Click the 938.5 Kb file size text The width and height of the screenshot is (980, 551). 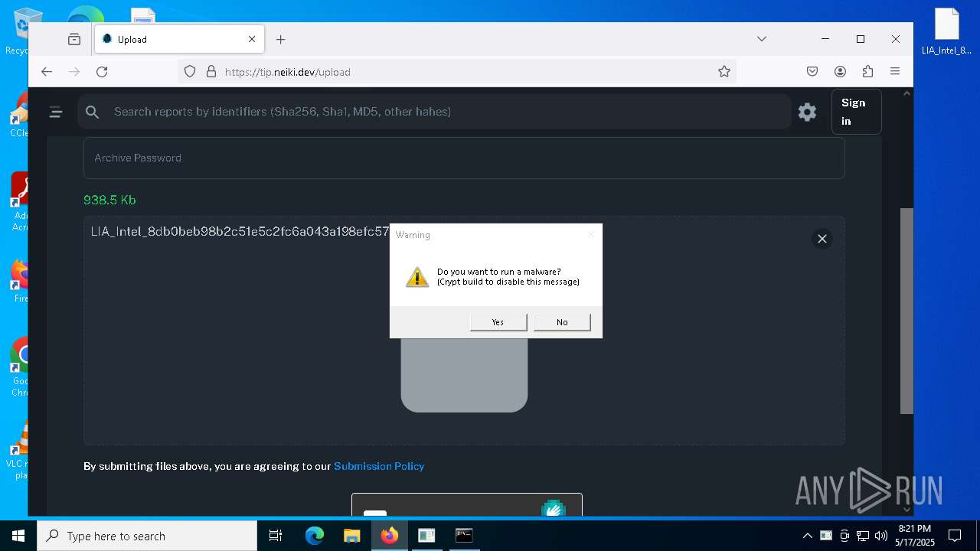point(109,200)
